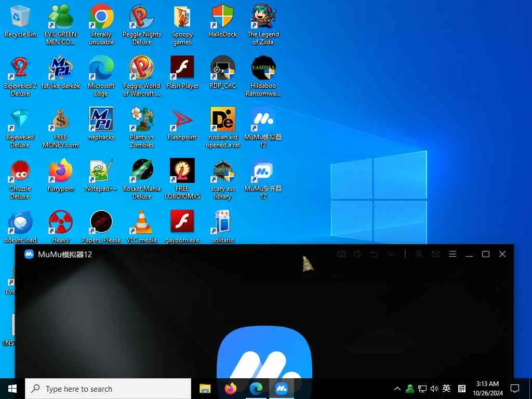Launch MuMu多开器 12 multi-instance shortcut
532x399 pixels.
[263, 179]
